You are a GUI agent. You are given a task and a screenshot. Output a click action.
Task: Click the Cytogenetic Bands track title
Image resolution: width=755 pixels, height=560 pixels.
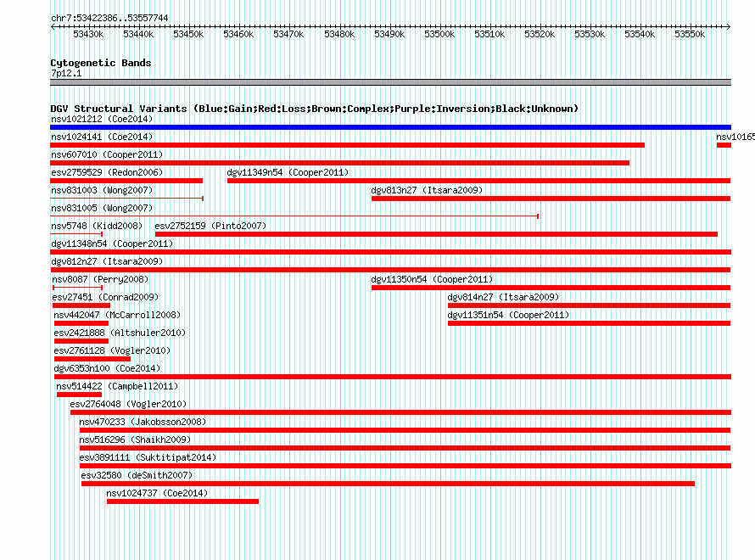101,63
